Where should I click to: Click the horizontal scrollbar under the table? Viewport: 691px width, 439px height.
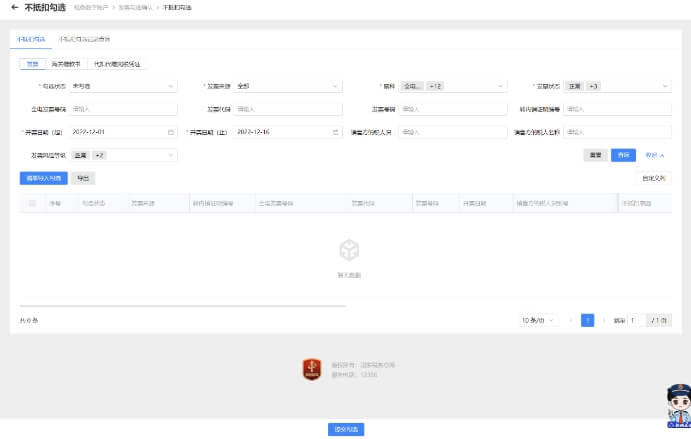coord(182,305)
